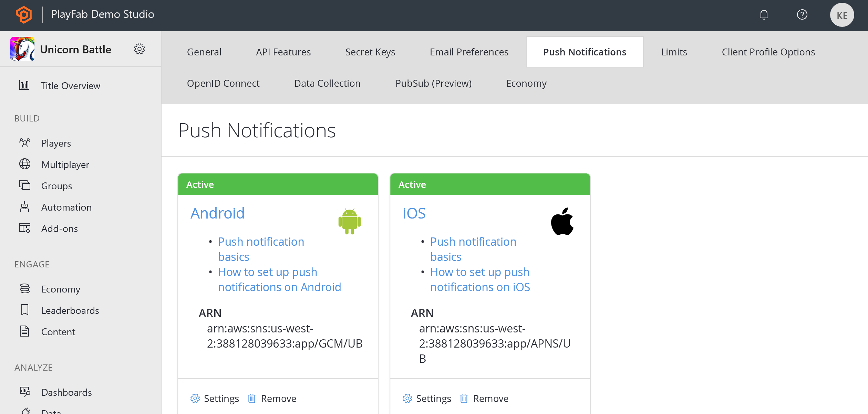Click the Economy sidebar icon

(x=25, y=288)
